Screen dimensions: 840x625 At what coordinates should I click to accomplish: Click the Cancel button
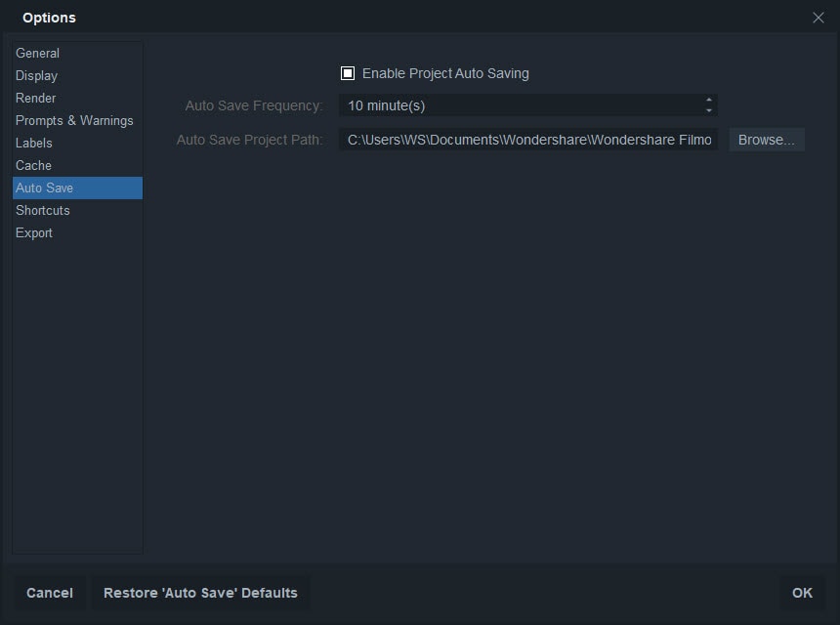50,593
